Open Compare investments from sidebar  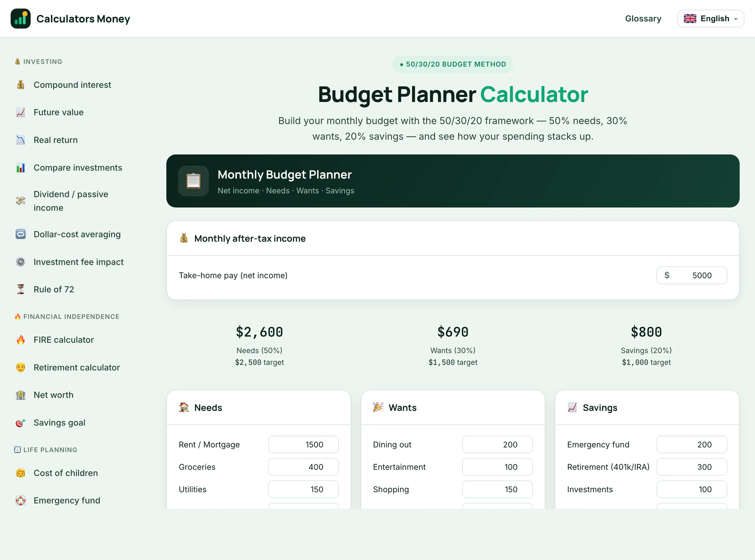click(x=78, y=167)
